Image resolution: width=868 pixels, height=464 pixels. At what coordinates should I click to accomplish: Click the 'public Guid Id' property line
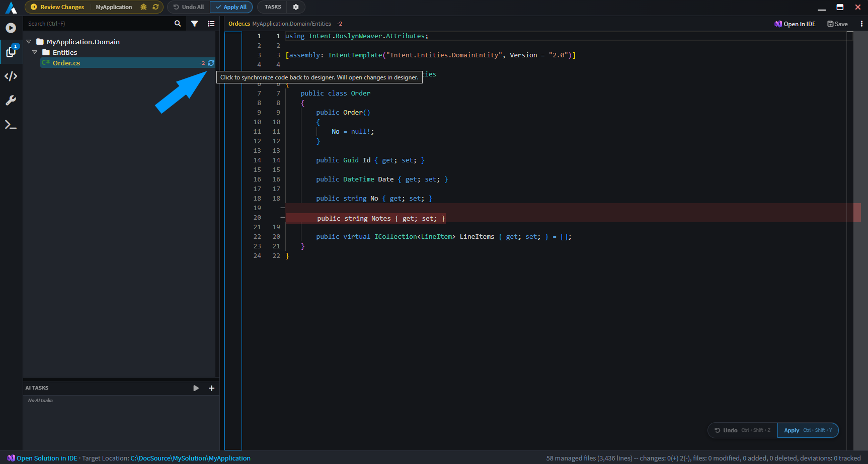(x=370, y=160)
